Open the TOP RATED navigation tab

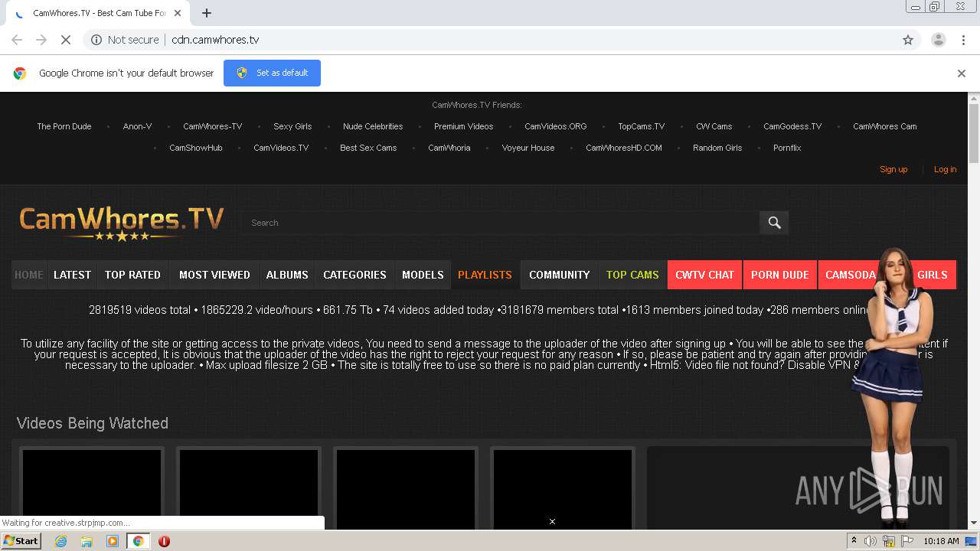[132, 275]
